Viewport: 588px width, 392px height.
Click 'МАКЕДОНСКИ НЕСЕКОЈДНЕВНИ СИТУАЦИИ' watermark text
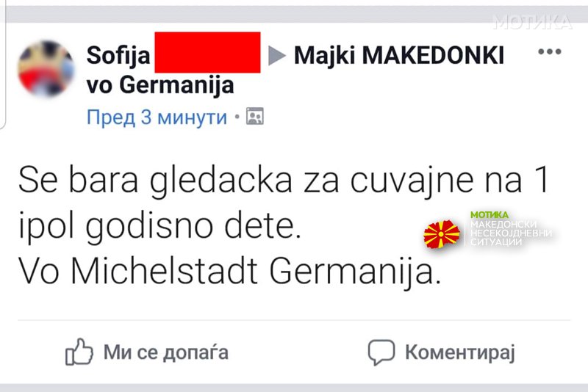511,233
